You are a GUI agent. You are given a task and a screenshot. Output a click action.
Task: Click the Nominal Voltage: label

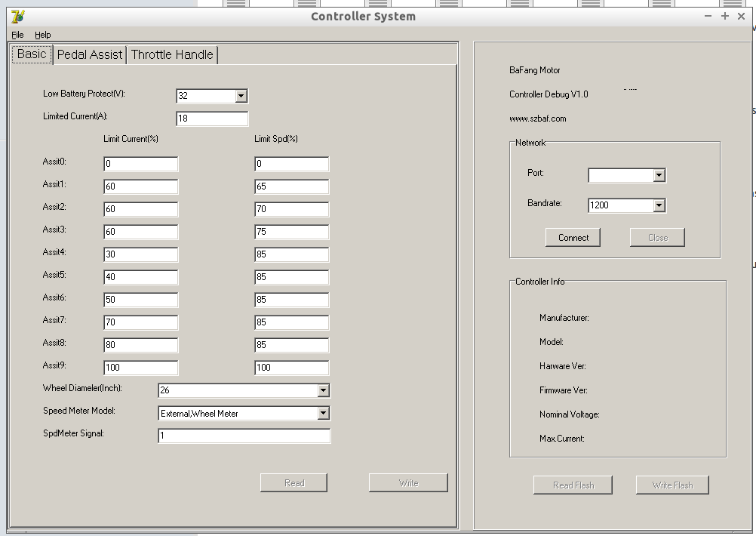570,414
